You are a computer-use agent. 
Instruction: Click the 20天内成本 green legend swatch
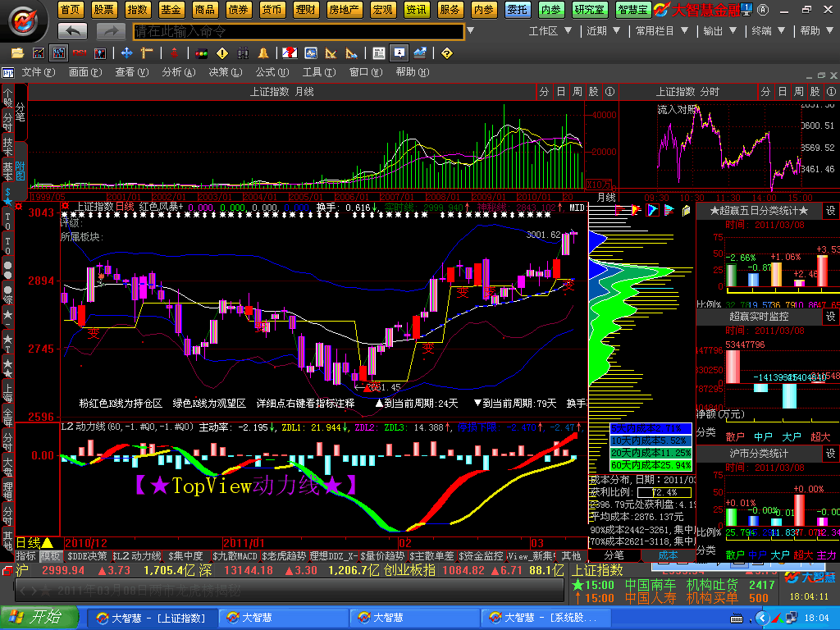pyautogui.click(x=651, y=453)
